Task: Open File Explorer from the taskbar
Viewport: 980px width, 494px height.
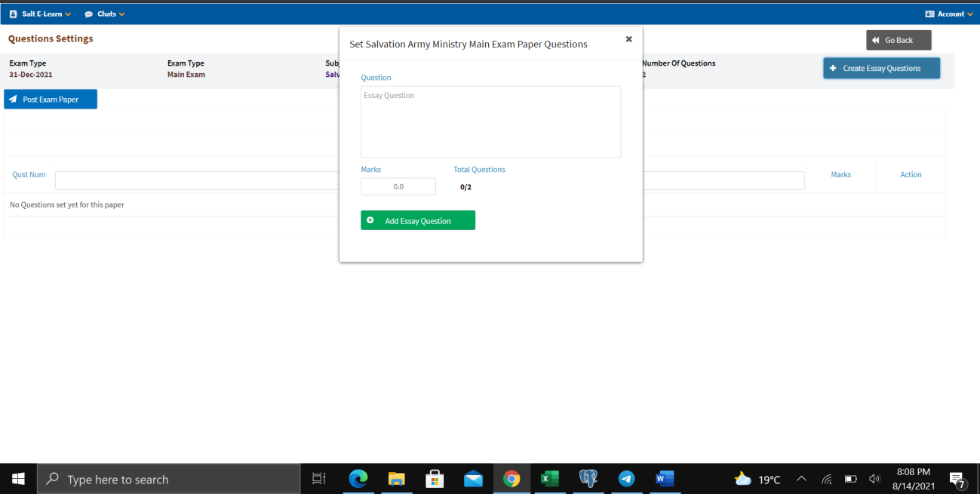Action: pyautogui.click(x=396, y=479)
